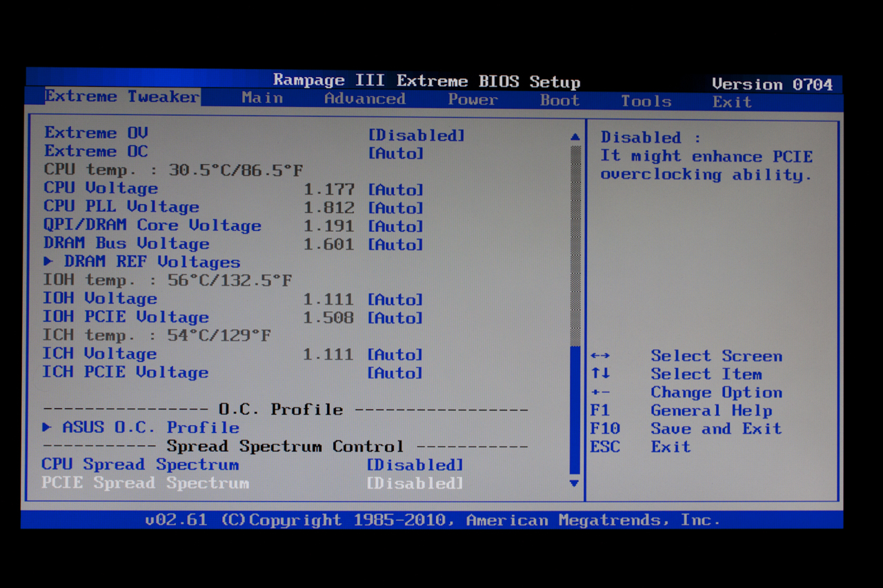Change Extreme OV Disabled option
This screenshot has height=588, width=883.
pos(417,135)
